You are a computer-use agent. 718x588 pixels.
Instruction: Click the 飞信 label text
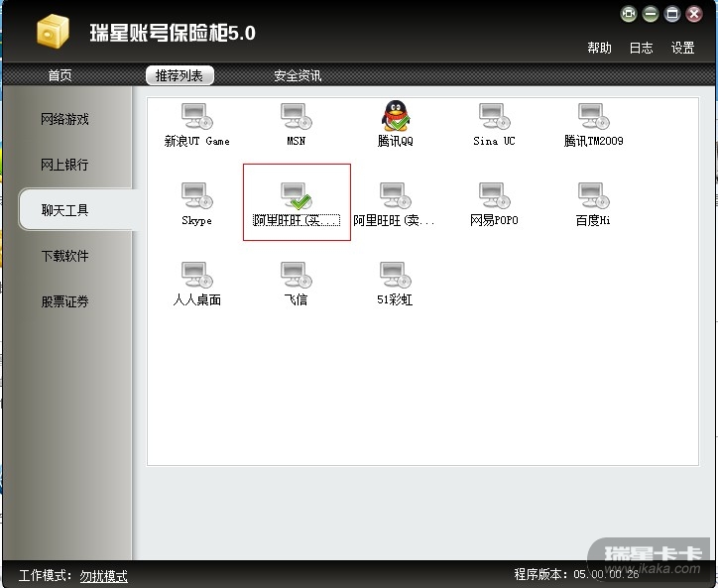297,300
